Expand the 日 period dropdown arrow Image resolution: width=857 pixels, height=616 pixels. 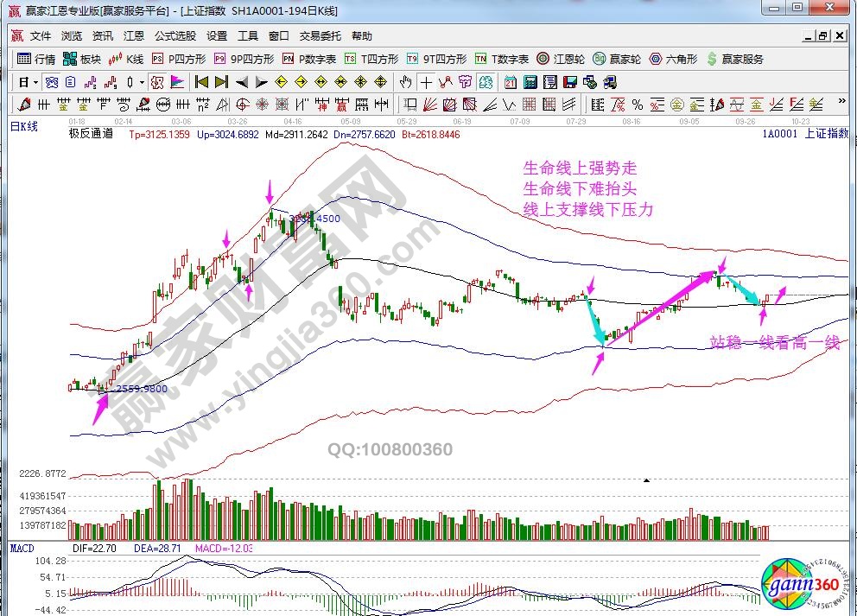[x=35, y=82]
